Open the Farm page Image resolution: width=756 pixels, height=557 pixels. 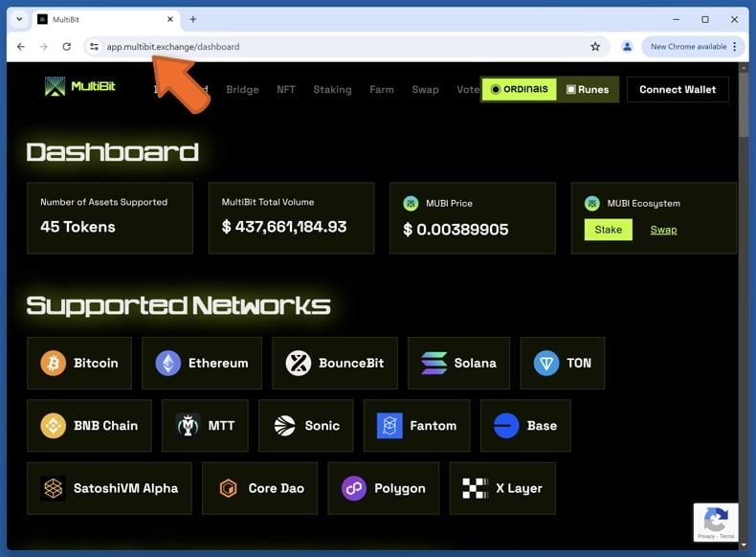pyautogui.click(x=382, y=89)
